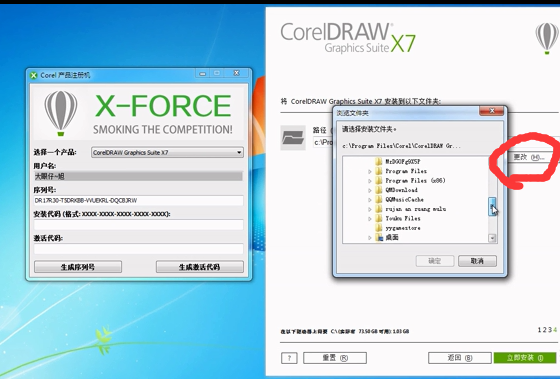Expand the Youku Files tree node

370,219
